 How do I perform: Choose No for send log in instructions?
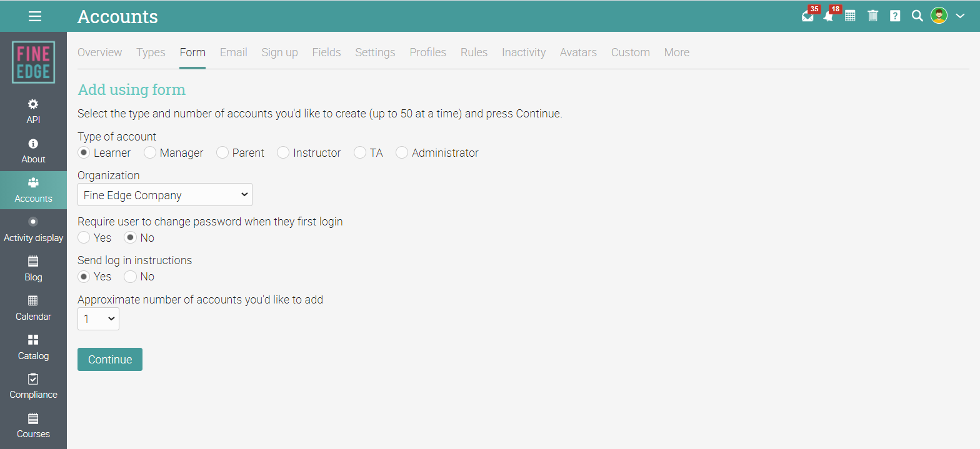(x=130, y=277)
